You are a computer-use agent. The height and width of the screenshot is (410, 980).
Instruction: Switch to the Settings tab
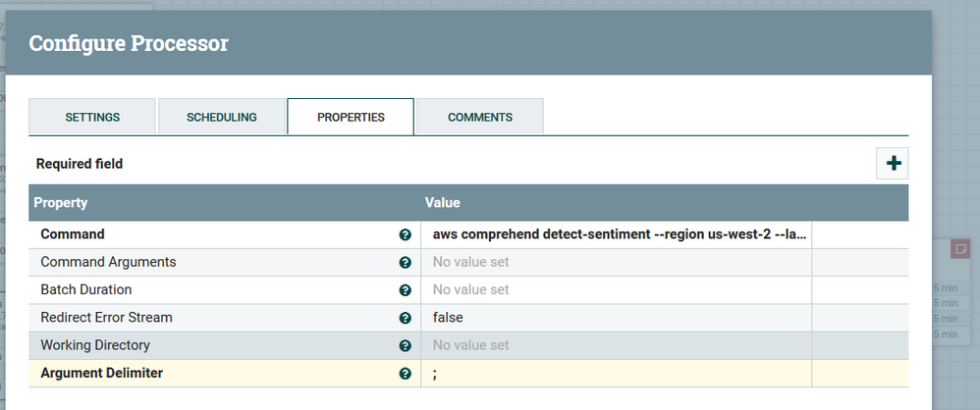(x=92, y=117)
